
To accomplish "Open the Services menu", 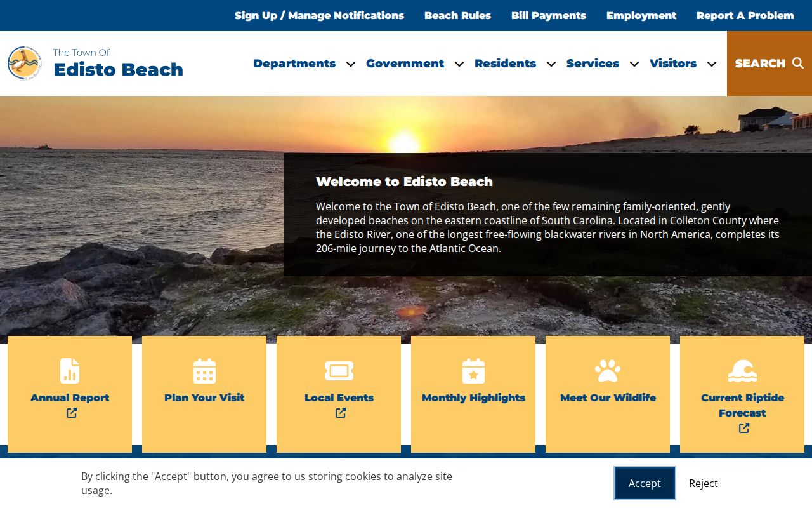I will pos(593,63).
